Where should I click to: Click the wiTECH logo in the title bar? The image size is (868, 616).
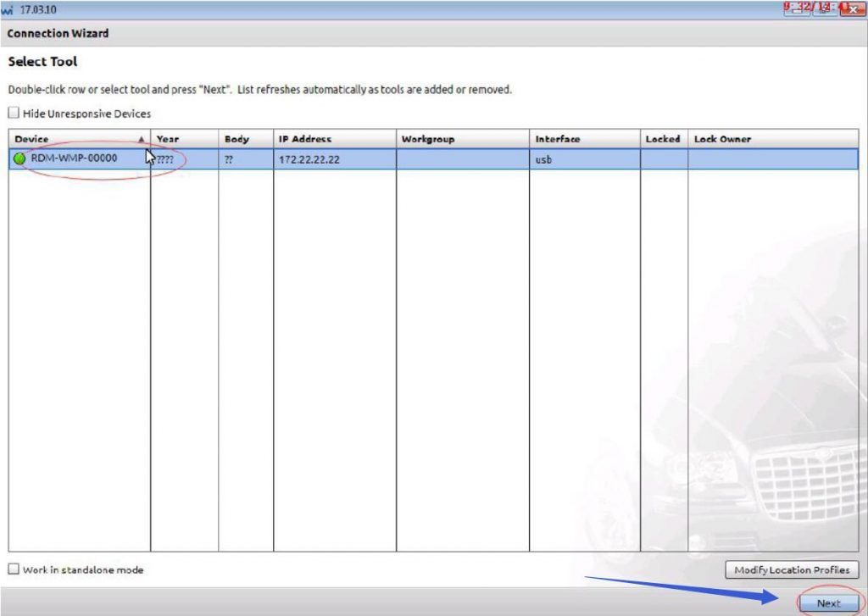click(x=7, y=10)
